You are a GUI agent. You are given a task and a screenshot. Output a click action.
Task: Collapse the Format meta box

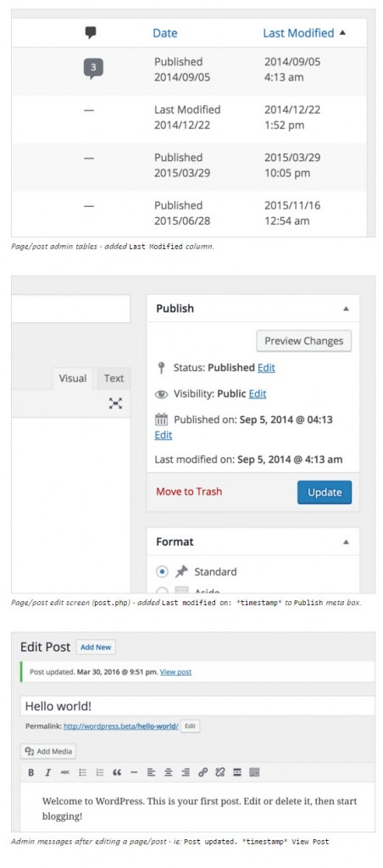coord(346,542)
